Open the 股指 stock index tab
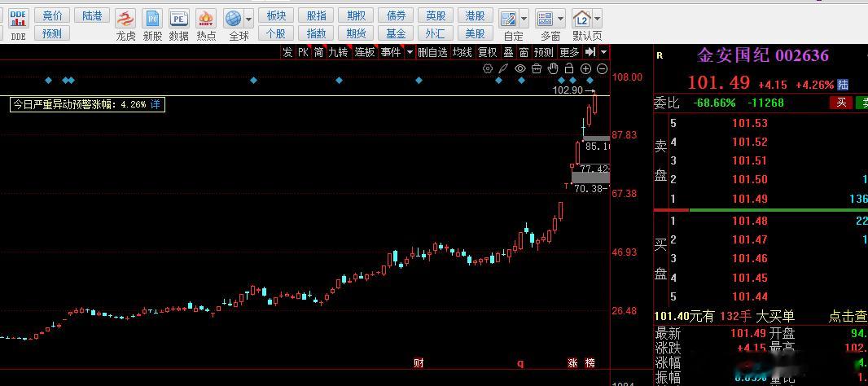 tap(316, 15)
